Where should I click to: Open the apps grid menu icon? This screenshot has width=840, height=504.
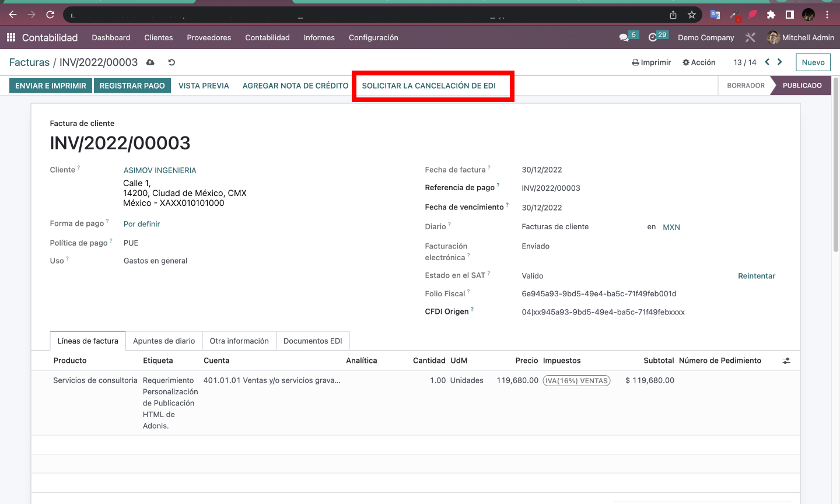point(10,37)
